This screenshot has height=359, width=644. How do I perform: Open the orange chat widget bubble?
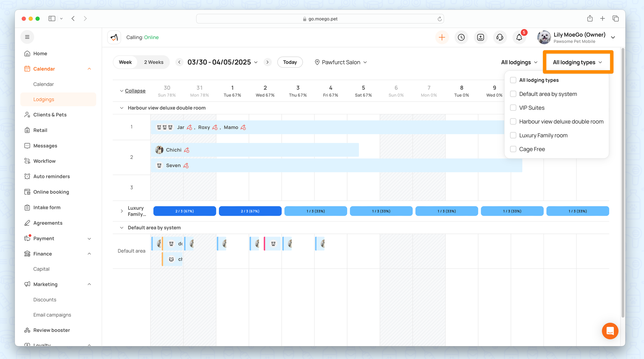coord(610,331)
